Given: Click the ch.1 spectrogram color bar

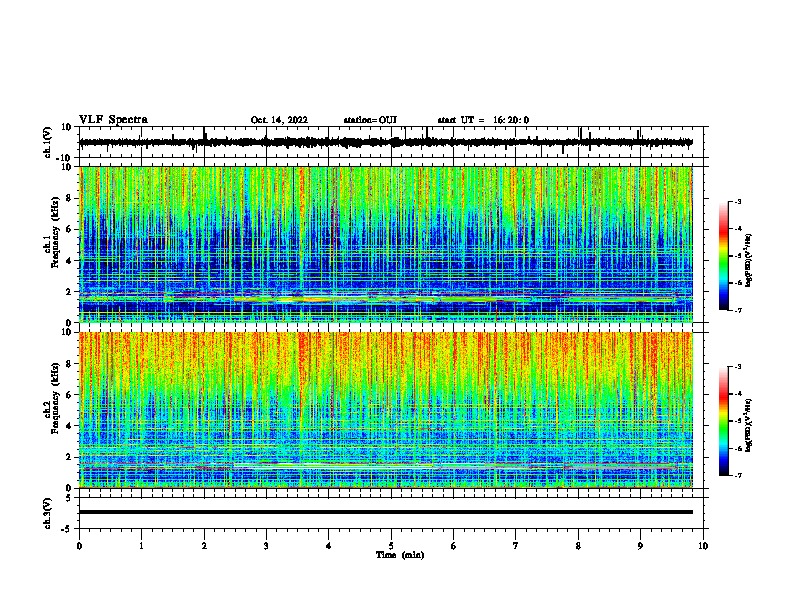Looking at the screenshot, I should click(724, 256).
